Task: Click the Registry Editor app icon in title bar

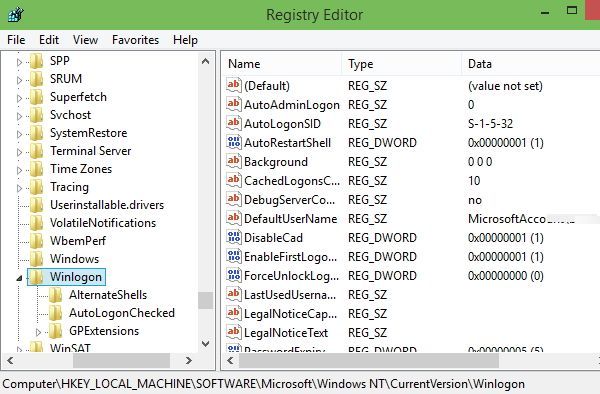Action: pyautogui.click(x=16, y=15)
